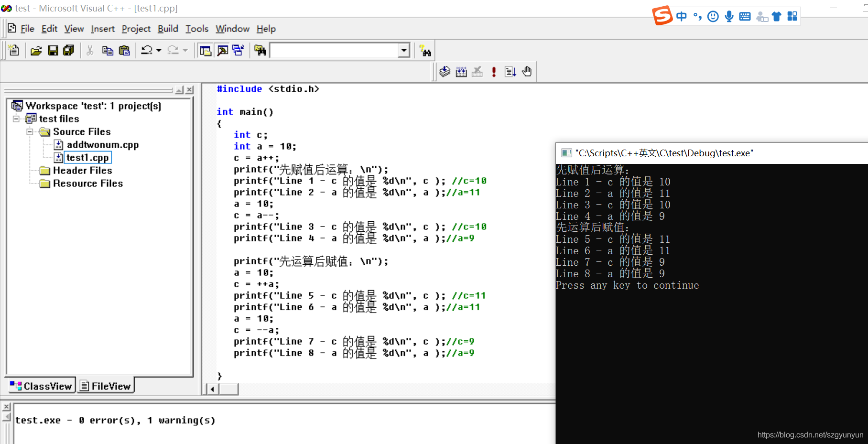
Task: Click the editor horizontal scroll left arrow
Action: coord(212,389)
